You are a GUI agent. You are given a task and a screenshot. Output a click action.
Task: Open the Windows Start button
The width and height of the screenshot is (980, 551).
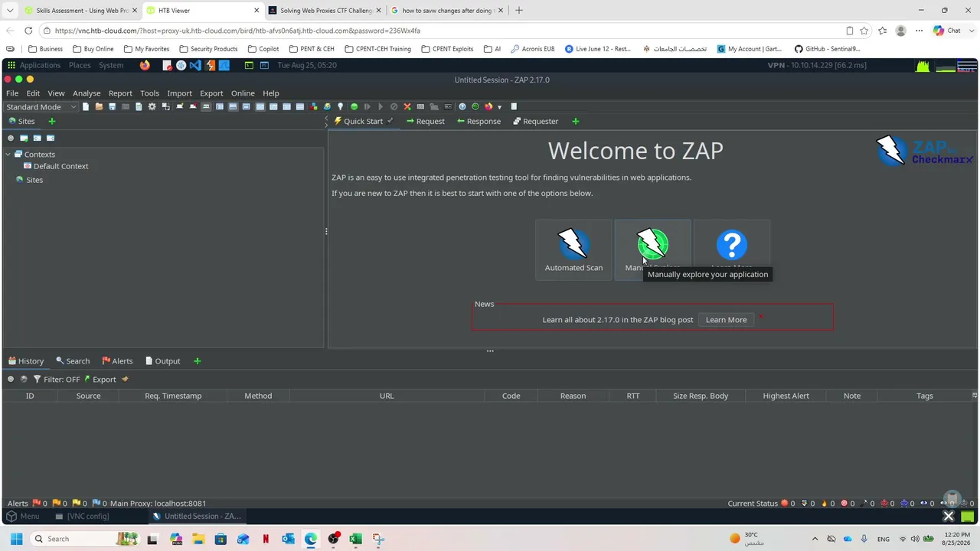[x=16, y=539]
